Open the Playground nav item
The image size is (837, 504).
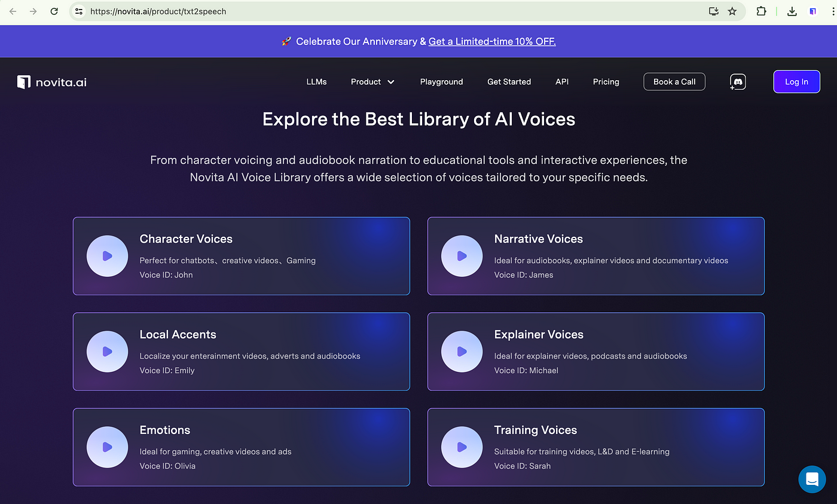441,82
